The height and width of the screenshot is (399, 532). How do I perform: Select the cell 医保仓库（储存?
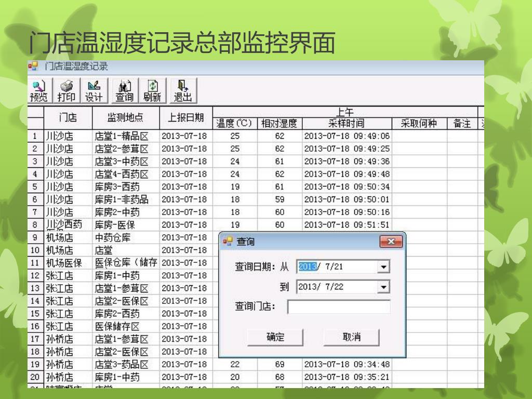click(x=126, y=262)
